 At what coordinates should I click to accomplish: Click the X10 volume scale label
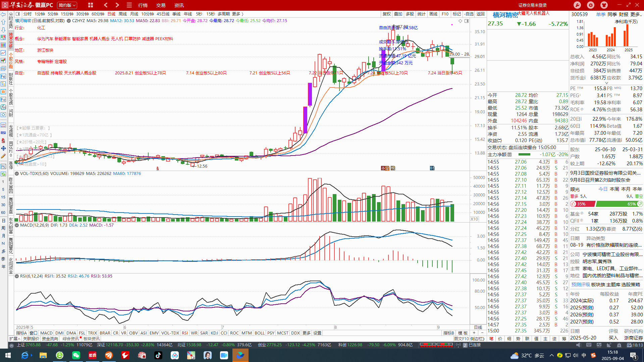[474, 219]
